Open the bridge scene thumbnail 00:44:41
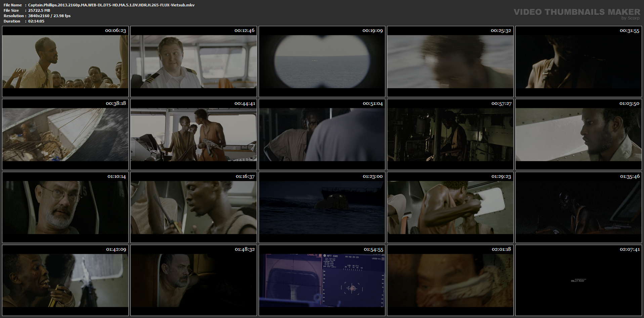The image size is (644, 318). tap(194, 134)
